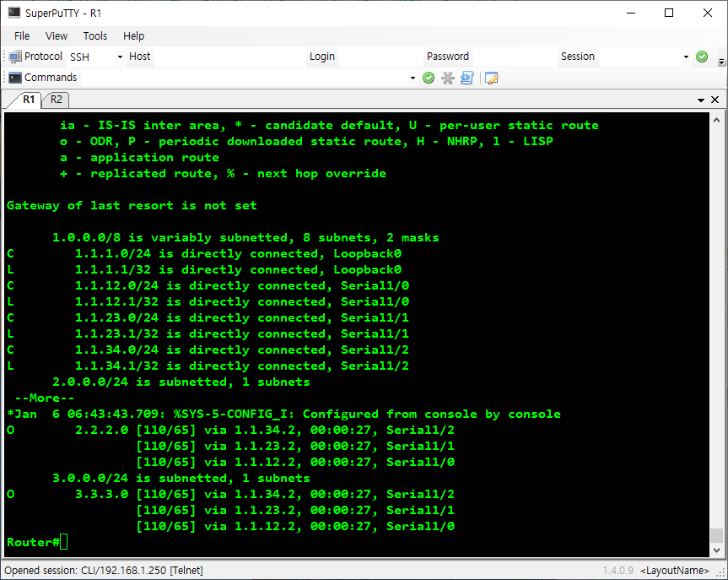Click the OSPF 2.2.2.0 route line

tap(231, 430)
